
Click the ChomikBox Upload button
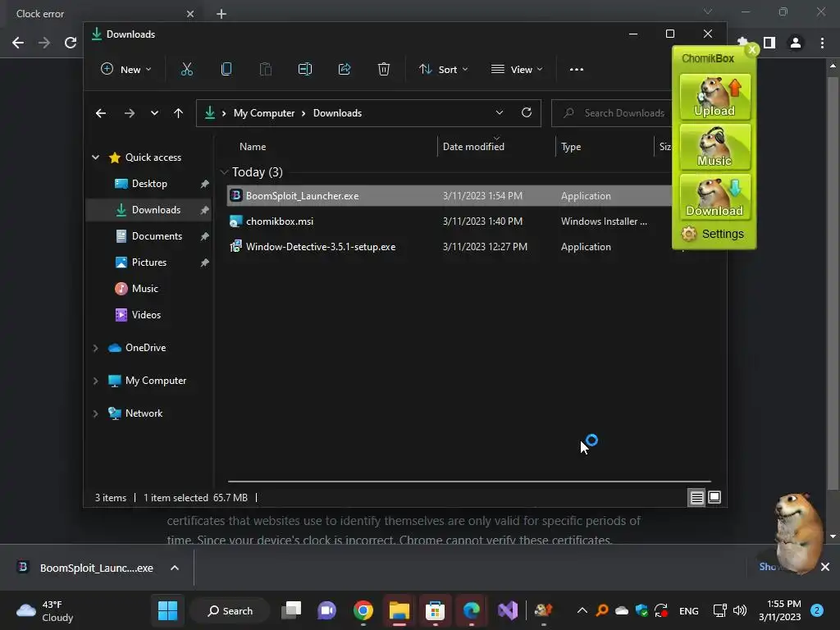(714, 97)
